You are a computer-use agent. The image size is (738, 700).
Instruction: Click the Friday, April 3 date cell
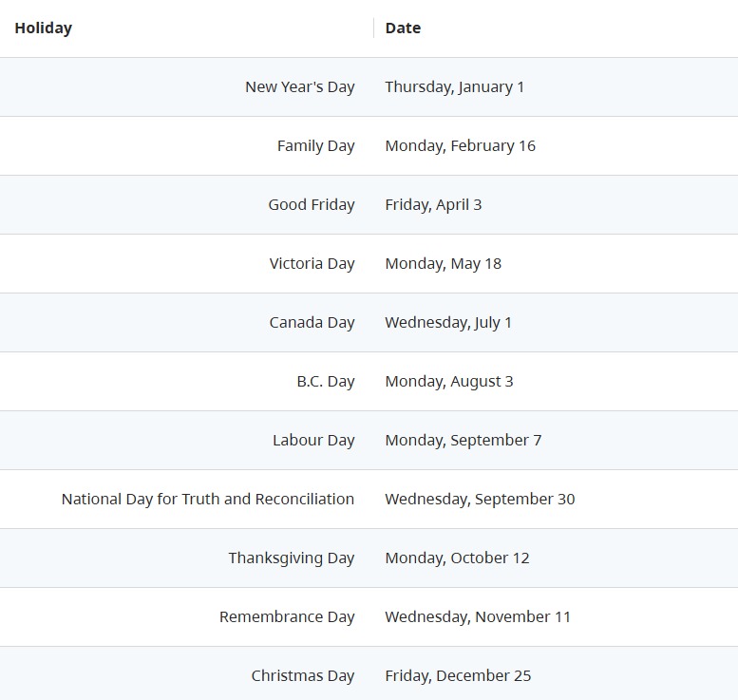click(433, 205)
